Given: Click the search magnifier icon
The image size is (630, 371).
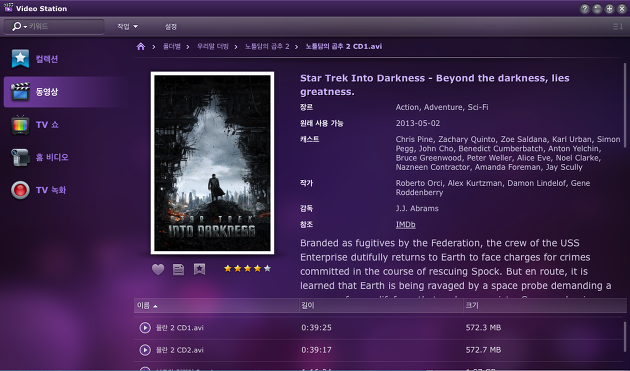Looking at the screenshot, I should (16, 27).
